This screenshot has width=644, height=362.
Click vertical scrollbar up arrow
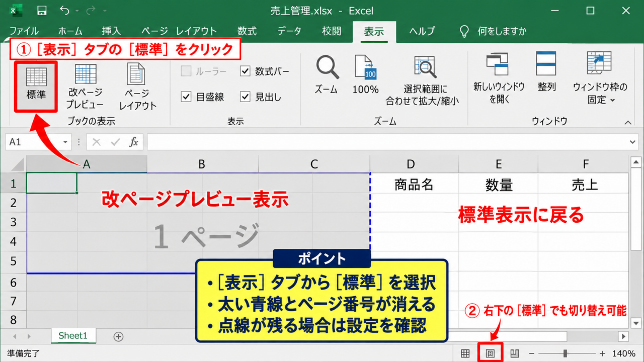(x=636, y=162)
